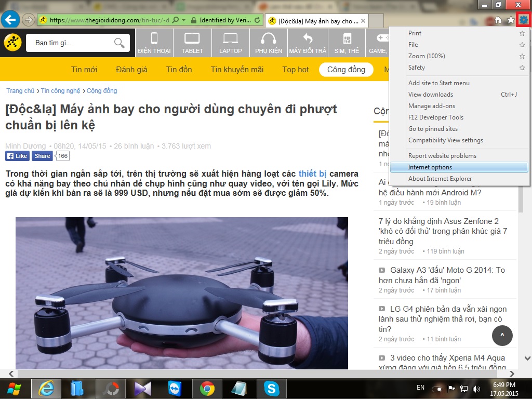The image size is (532, 399).
Task: Choose Report website problems
Action: tap(460, 156)
